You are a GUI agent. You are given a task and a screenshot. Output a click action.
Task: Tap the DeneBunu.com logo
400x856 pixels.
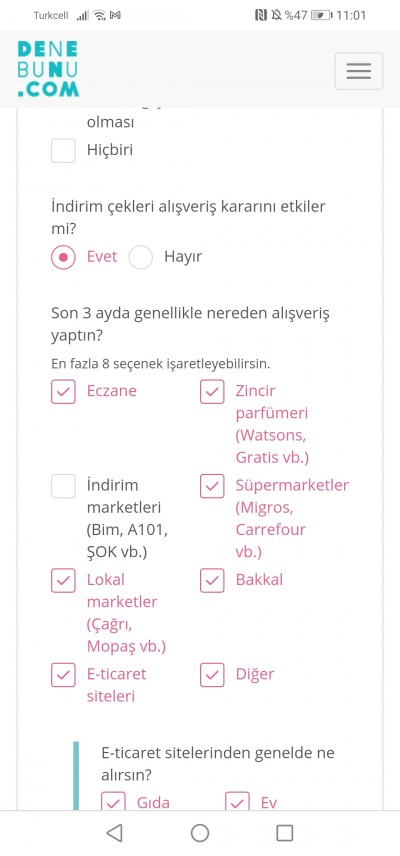(49, 69)
